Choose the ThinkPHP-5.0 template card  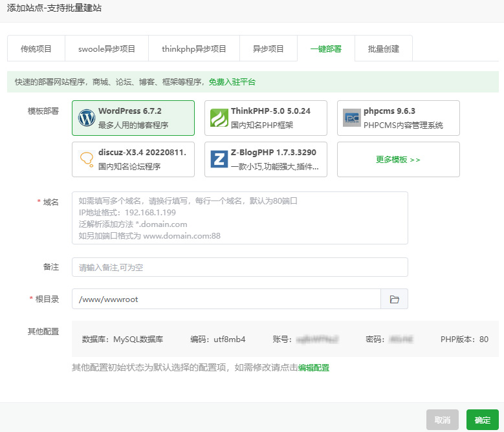[266, 118]
